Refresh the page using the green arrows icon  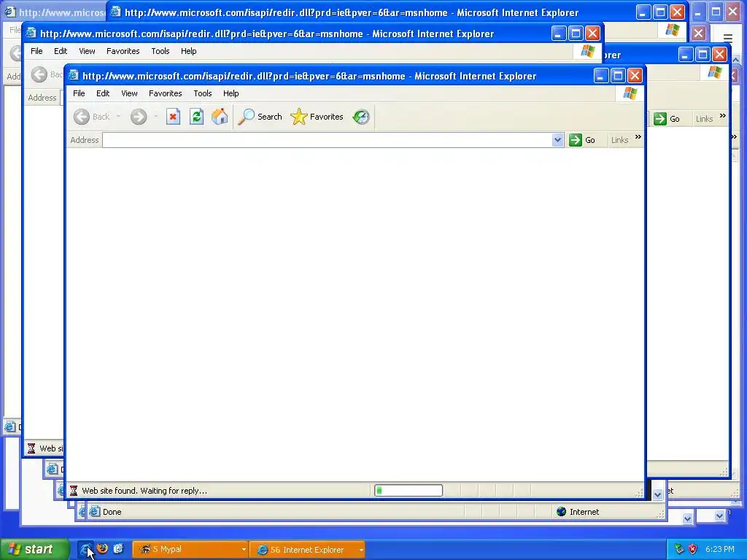pyautogui.click(x=196, y=117)
